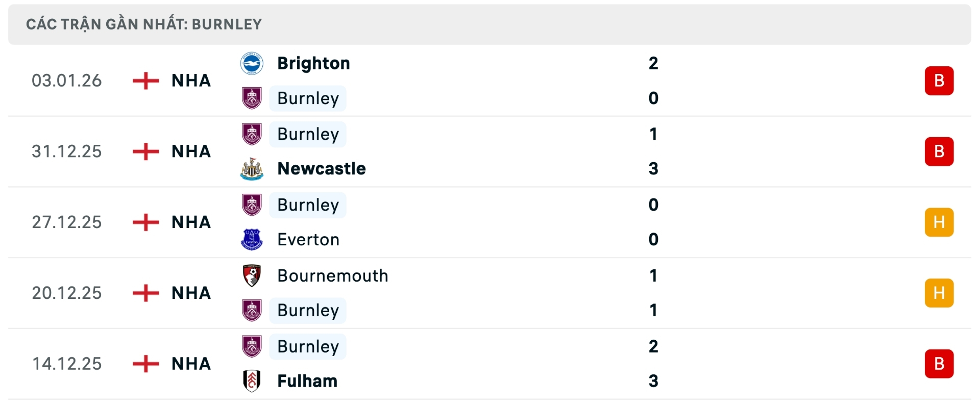Click the highlighted Burnley team name link

click(x=307, y=98)
